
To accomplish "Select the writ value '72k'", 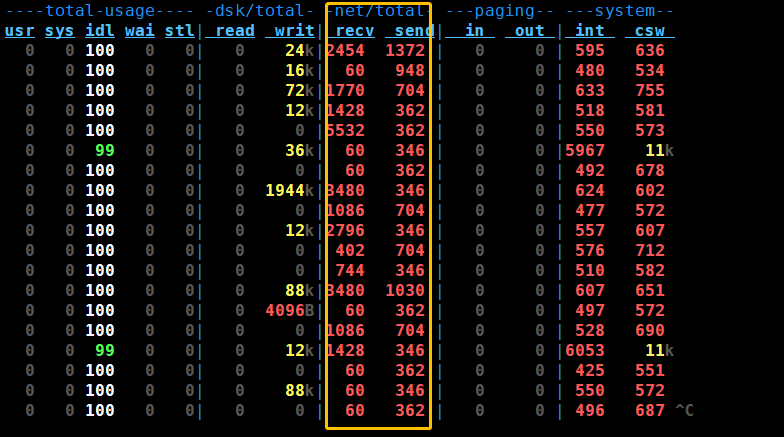I will coord(300,90).
